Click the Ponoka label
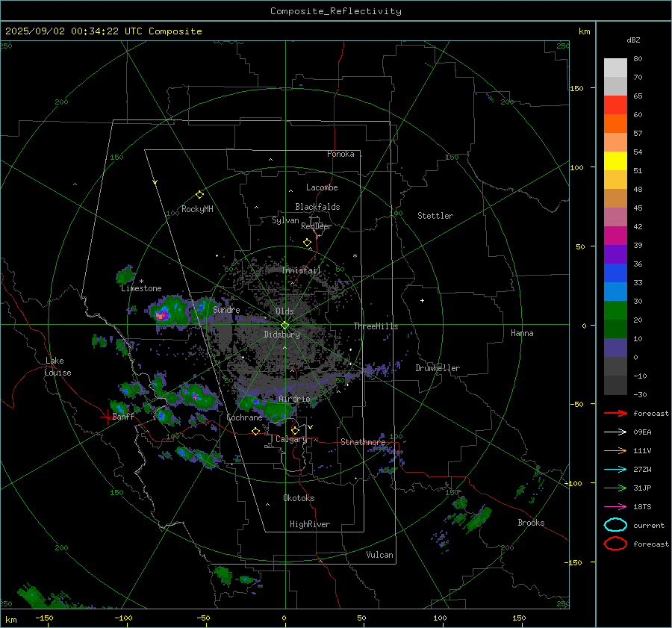672x628 pixels. point(340,154)
